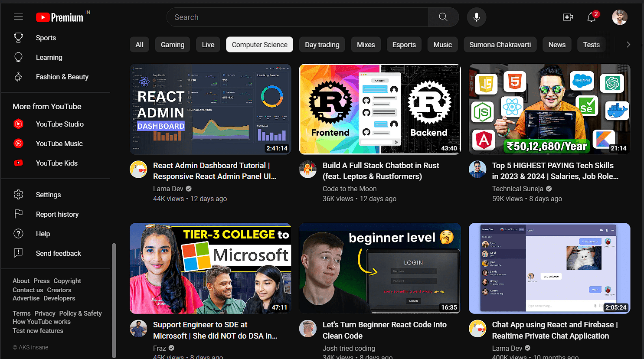This screenshot has width=644, height=359.
Task: Go to YouTube Music
Action: coord(59,144)
